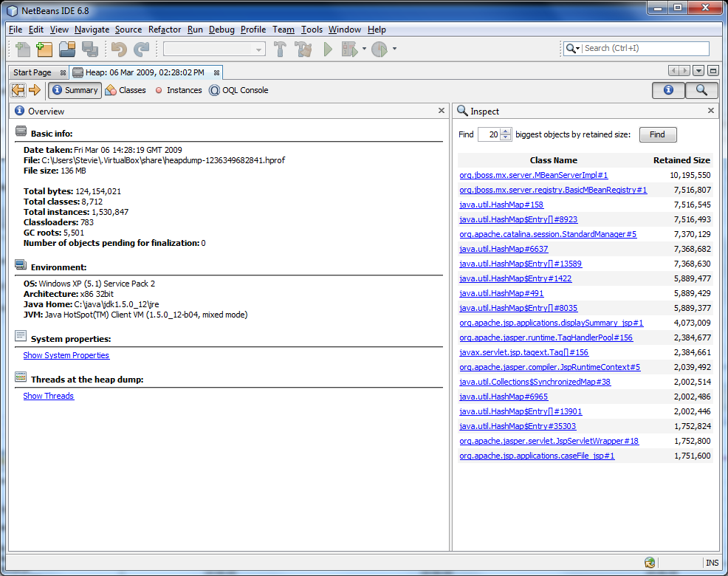Open the Profile menu
Screen dimensions: 728x576
(253, 30)
